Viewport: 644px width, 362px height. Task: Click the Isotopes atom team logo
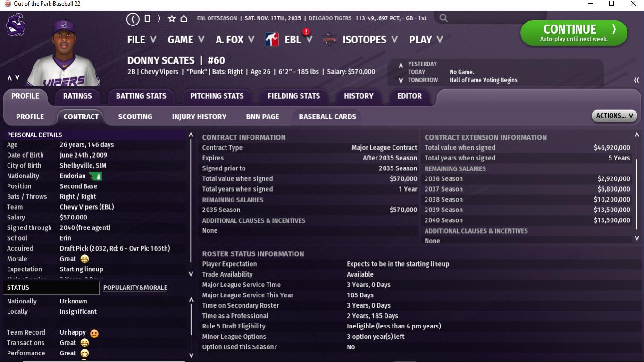click(x=330, y=40)
